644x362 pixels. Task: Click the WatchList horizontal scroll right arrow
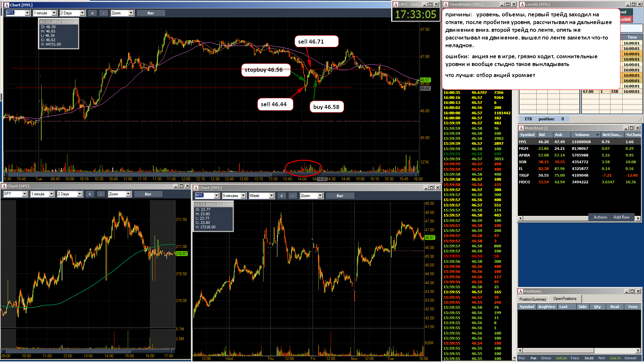(x=638, y=219)
